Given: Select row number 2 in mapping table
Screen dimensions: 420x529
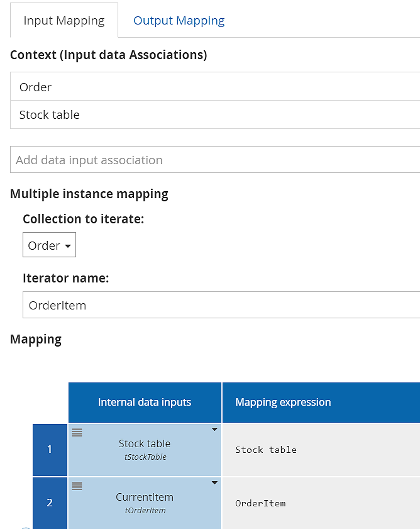Looking at the screenshot, I should pos(50,503).
